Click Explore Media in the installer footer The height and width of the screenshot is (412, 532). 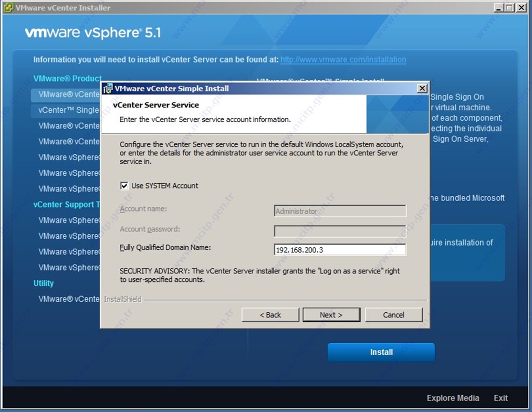click(x=453, y=398)
